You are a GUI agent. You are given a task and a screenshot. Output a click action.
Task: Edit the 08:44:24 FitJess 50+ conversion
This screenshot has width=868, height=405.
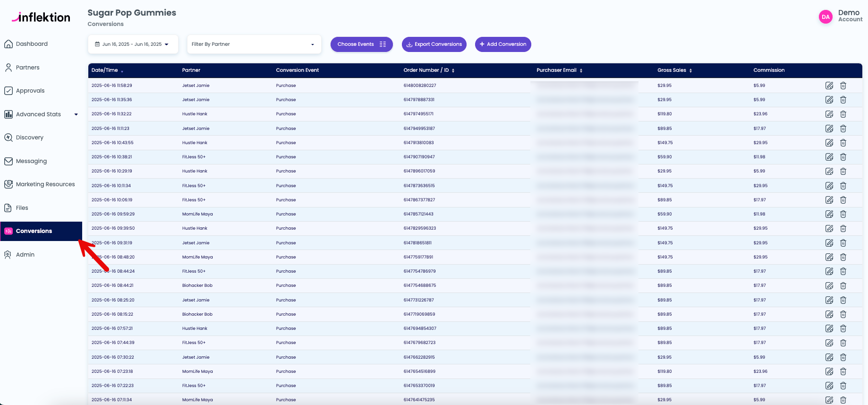point(829,271)
